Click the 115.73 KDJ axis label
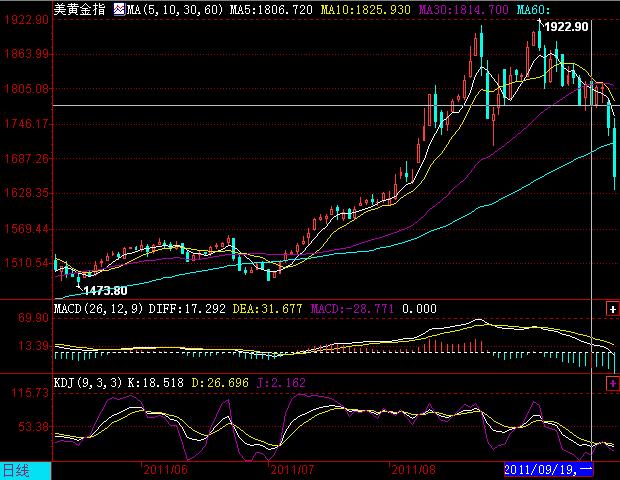The width and height of the screenshot is (620, 480). [30, 393]
